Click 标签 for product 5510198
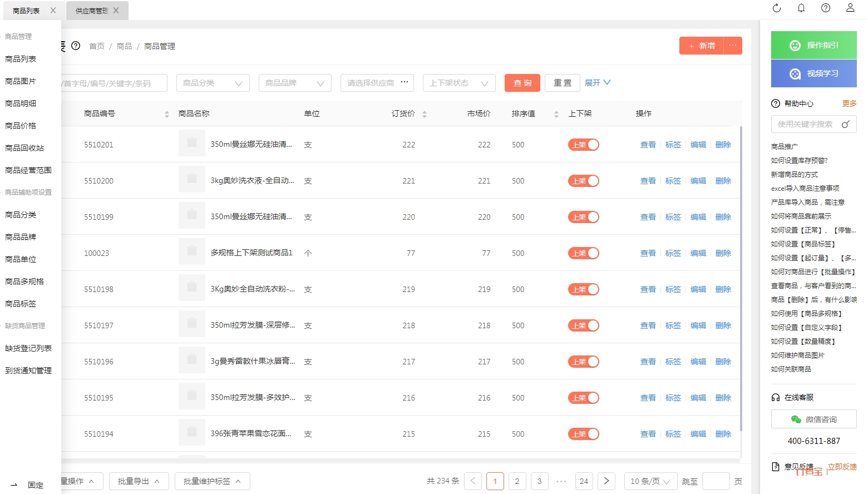Screen dimensions: 868x494 [673, 289]
